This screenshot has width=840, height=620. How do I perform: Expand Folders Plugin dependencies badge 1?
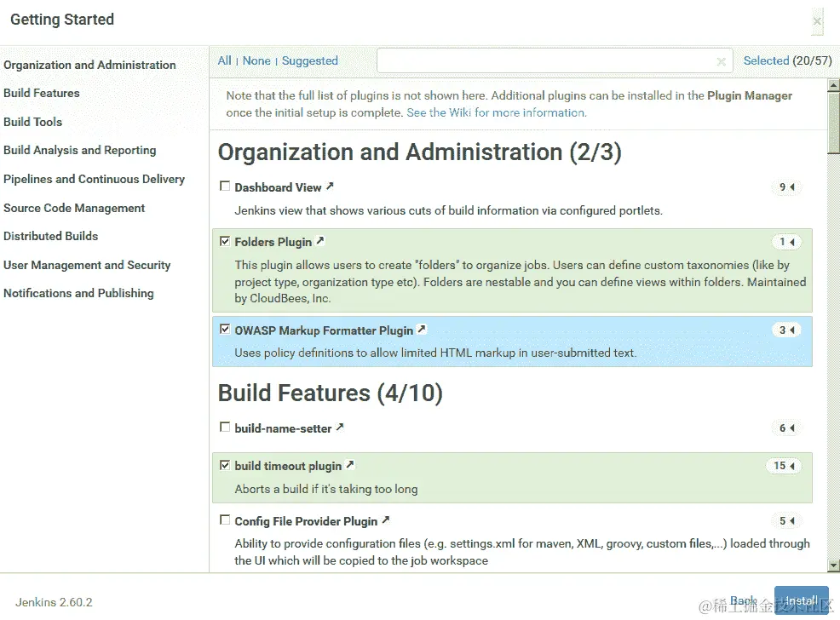coord(786,242)
